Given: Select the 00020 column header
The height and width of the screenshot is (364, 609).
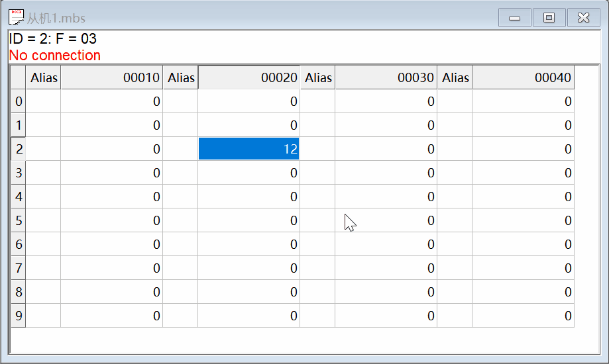Looking at the screenshot, I should 249,77.
